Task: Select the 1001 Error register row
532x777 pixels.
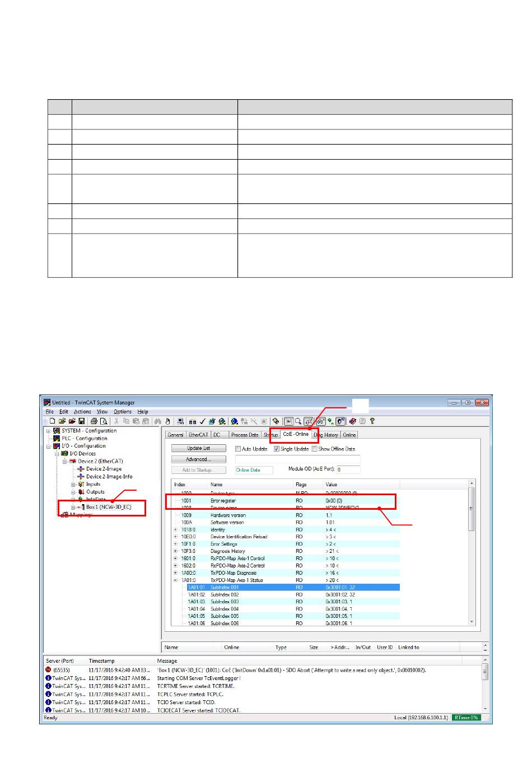Action: coord(286,501)
